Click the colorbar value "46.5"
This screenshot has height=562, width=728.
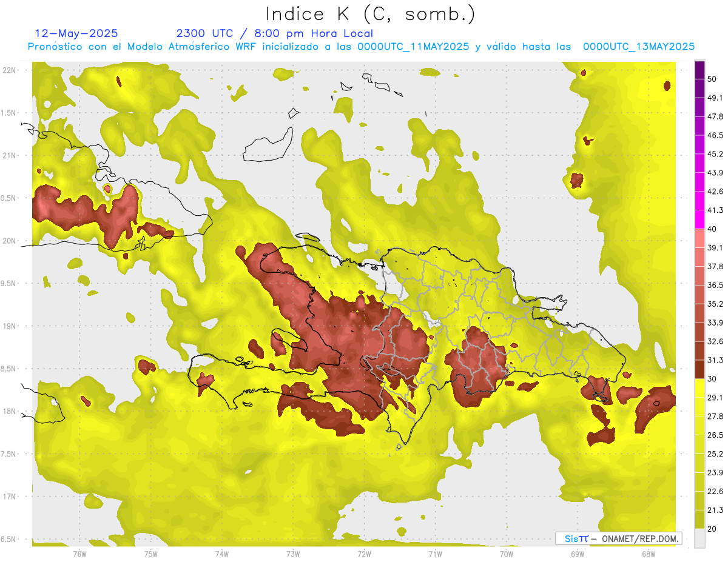point(715,135)
